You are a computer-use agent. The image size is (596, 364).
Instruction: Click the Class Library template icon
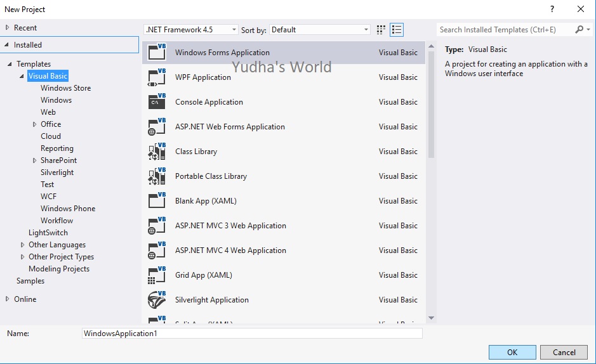(x=157, y=151)
